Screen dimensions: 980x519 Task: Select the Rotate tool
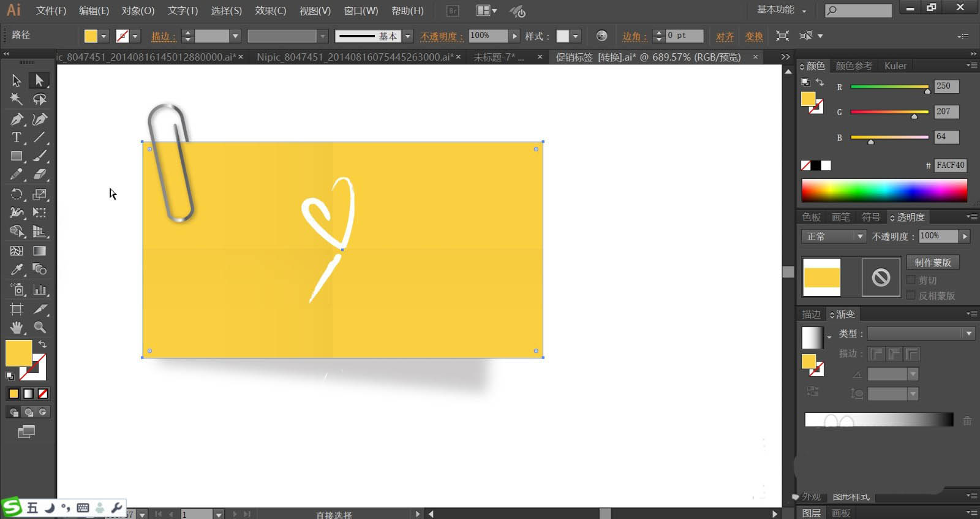pos(17,194)
